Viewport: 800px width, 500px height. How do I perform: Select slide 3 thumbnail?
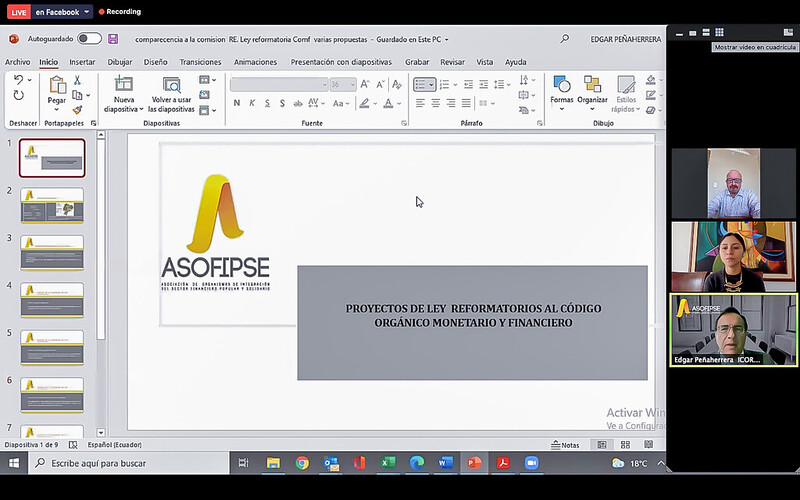[52, 253]
